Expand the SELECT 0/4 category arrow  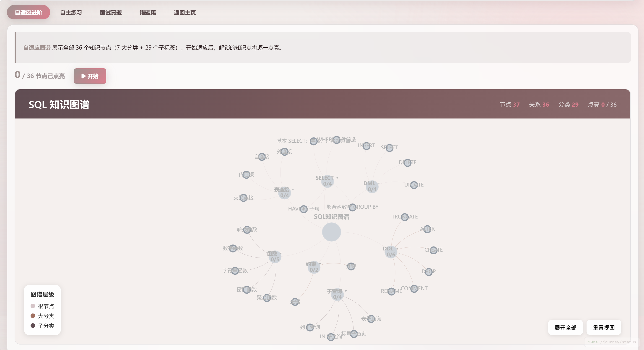pyautogui.click(x=337, y=178)
